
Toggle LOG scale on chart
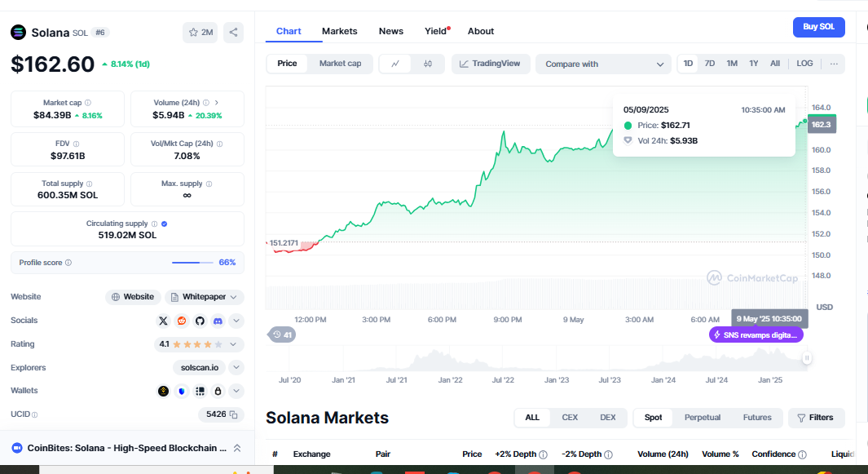click(x=805, y=64)
